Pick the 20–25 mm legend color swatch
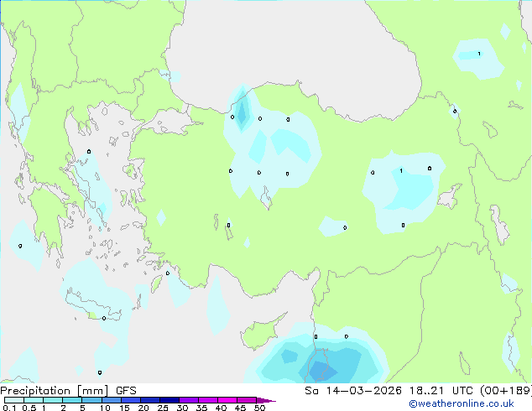This screenshot has width=532, height=411. [150, 400]
